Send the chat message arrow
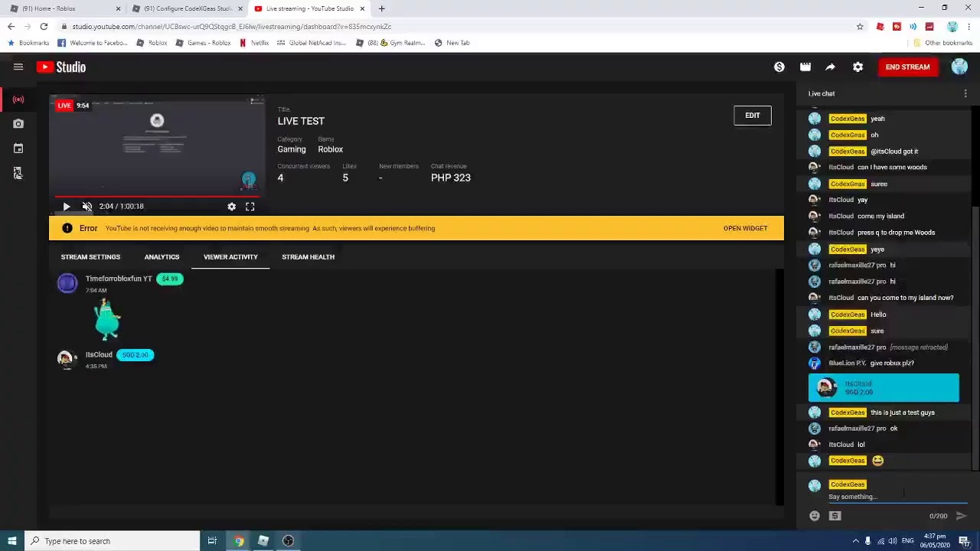 tap(962, 517)
